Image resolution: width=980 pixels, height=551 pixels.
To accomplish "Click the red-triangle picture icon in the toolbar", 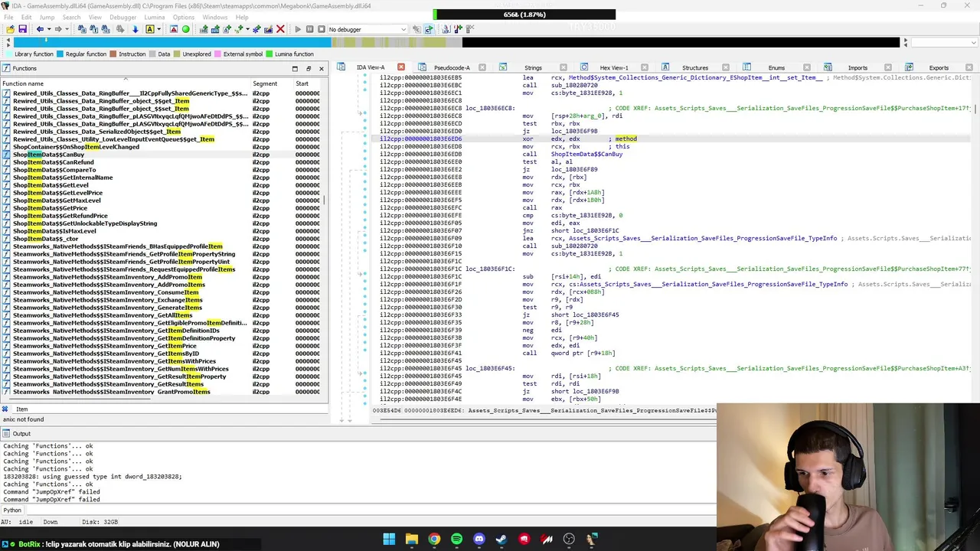I will [174, 29].
